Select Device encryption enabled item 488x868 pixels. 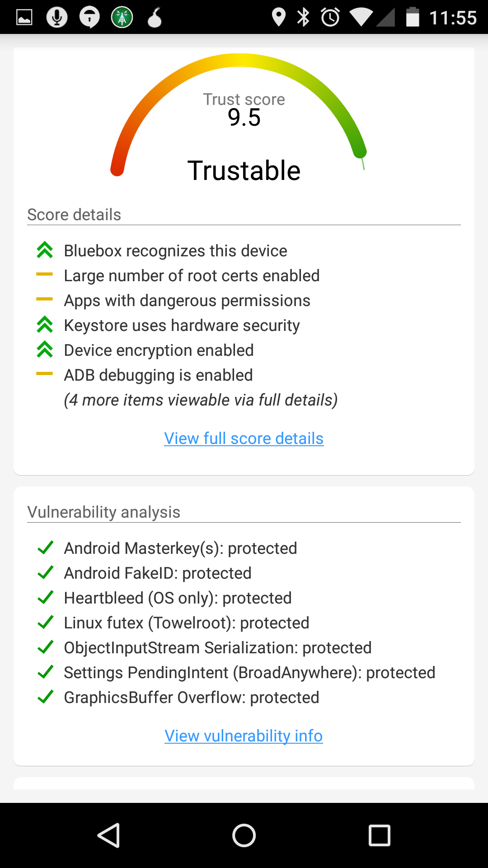159,350
